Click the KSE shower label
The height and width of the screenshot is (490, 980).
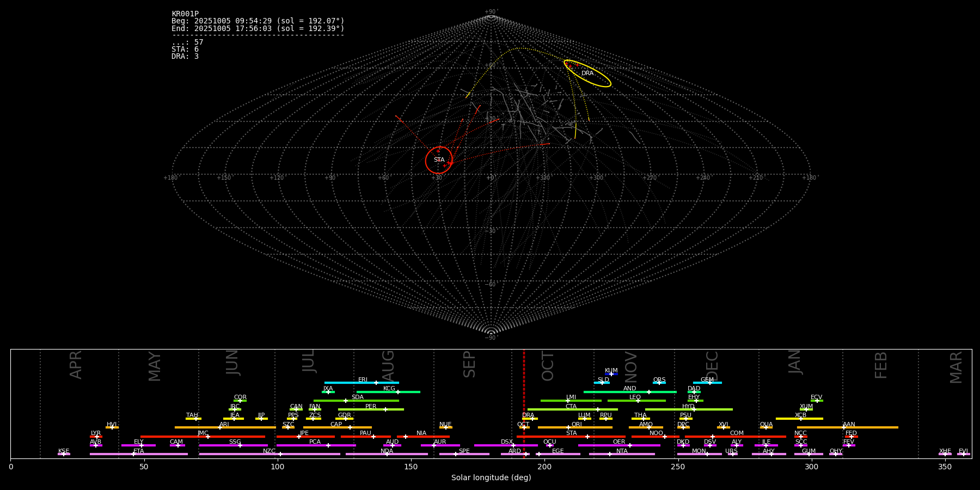pos(64,451)
